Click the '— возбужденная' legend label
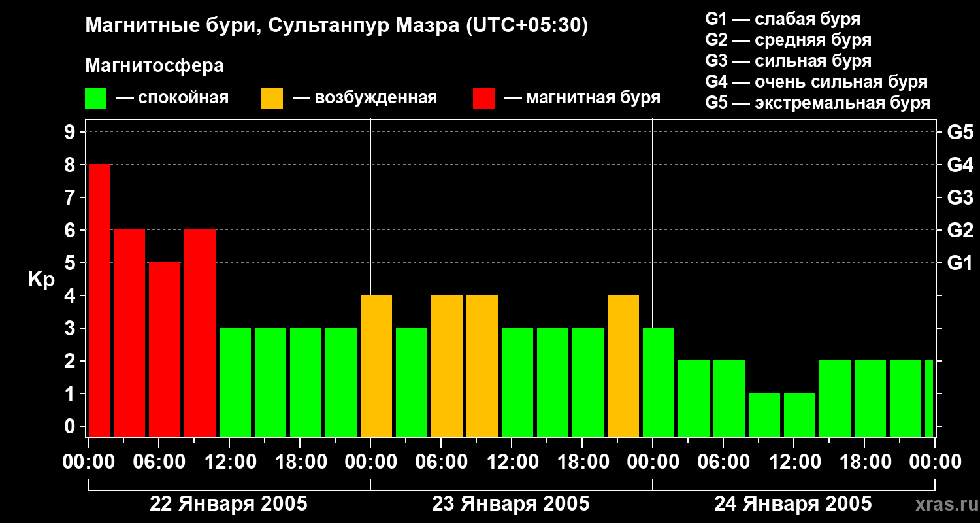Screen dimensions: 980x523 pyautogui.click(x=365, y=99)
